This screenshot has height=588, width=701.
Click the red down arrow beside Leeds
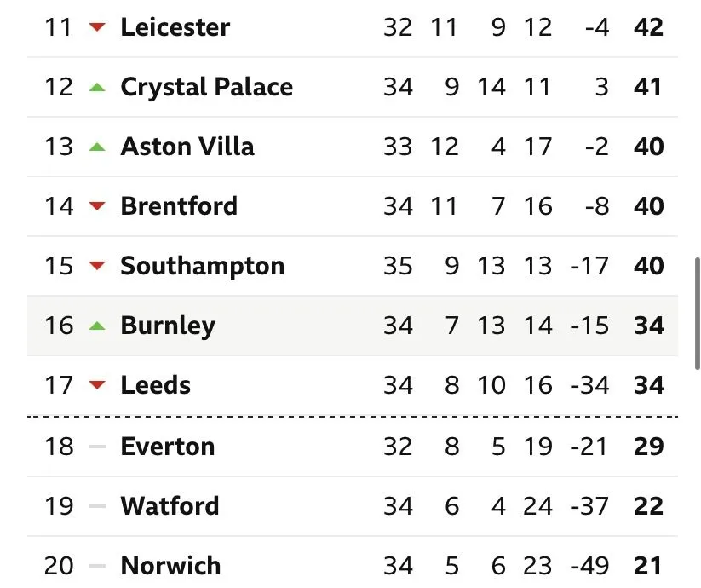[x=97, y=385]
